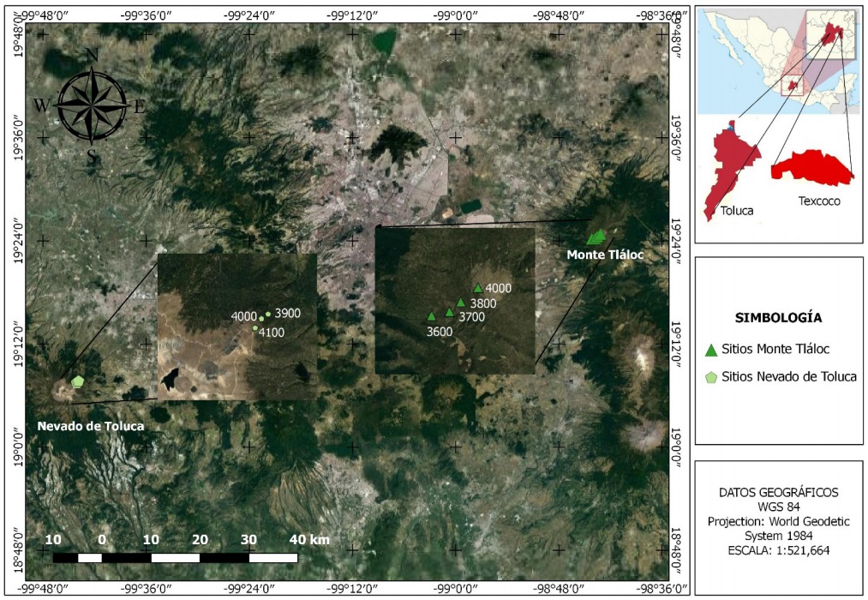The image size is (868, 600).
Task: Click the white Monte Tláloc map label
Action: click(x=604, y=255)
